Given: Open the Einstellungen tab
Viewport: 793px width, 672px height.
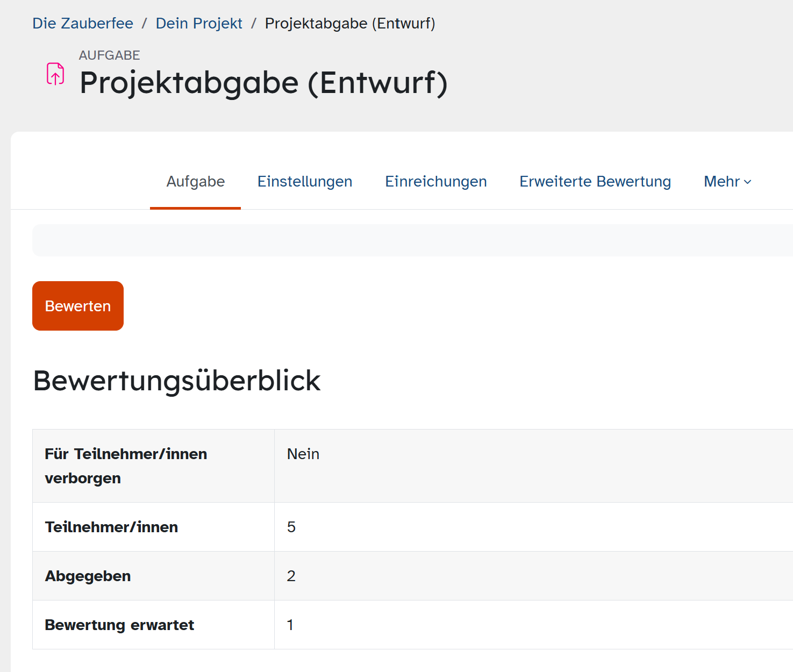Looking at the screenshot, I should click(x=305, y=182).
